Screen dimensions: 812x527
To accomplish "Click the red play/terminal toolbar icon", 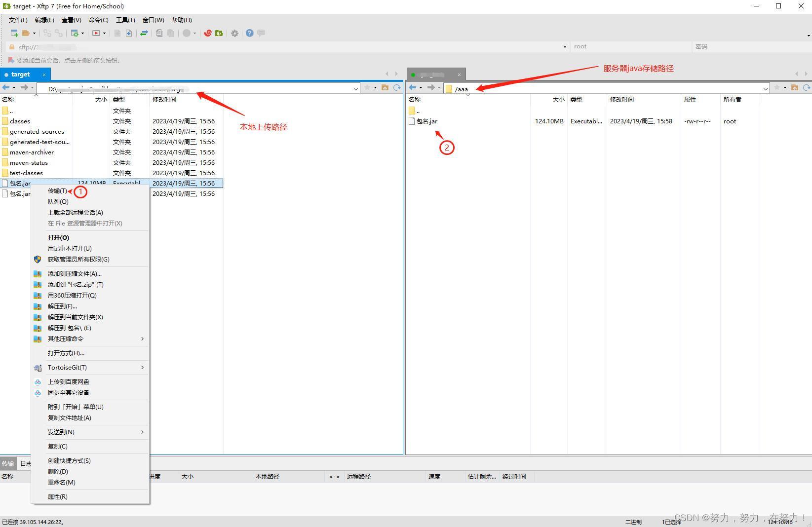I will [96, 33].
